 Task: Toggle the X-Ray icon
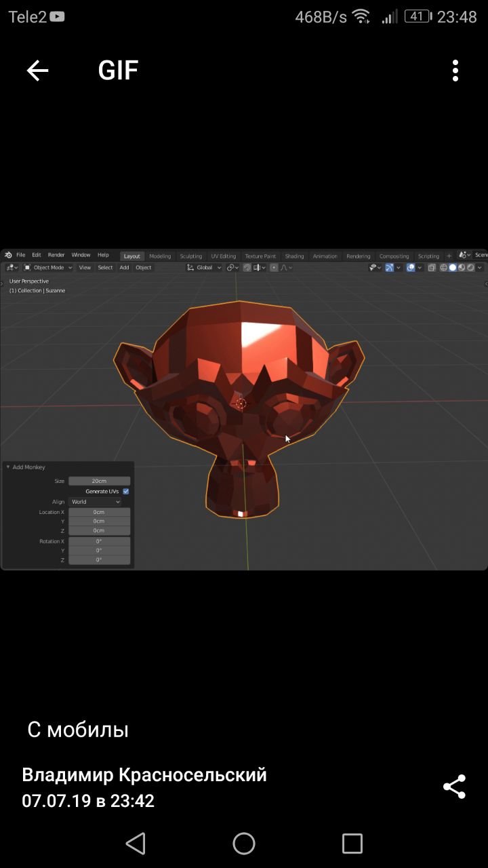tap(432, 268)
